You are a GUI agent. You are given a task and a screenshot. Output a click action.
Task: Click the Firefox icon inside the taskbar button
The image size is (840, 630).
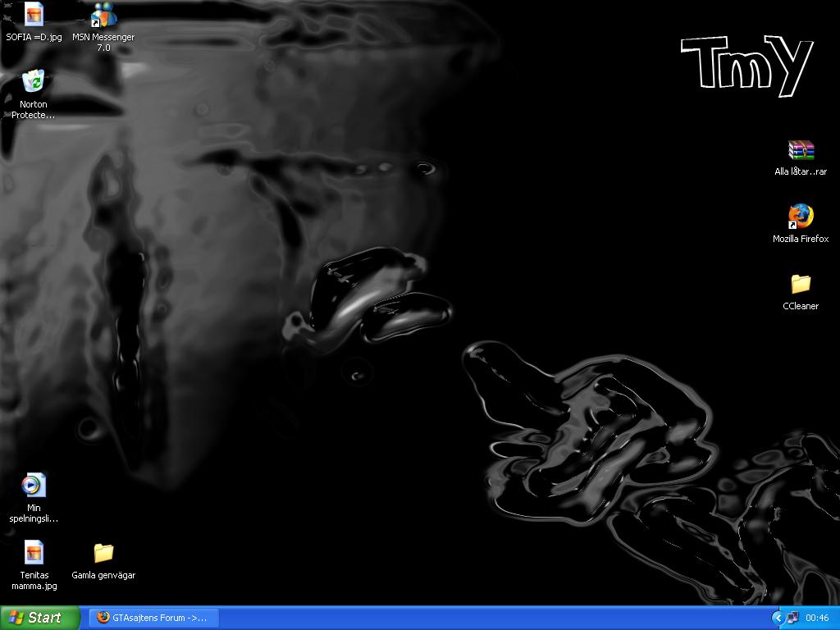click(x=103, y=617)
